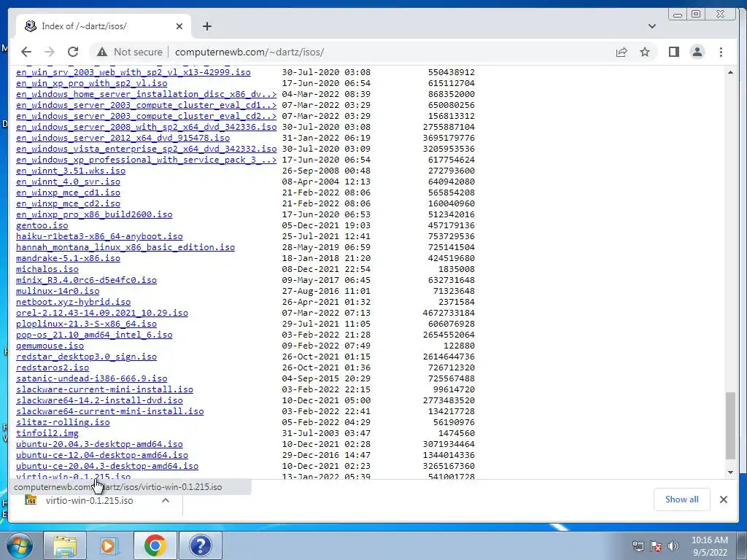Open netboot.xyz-hybrid.iso link

[73, 302]
